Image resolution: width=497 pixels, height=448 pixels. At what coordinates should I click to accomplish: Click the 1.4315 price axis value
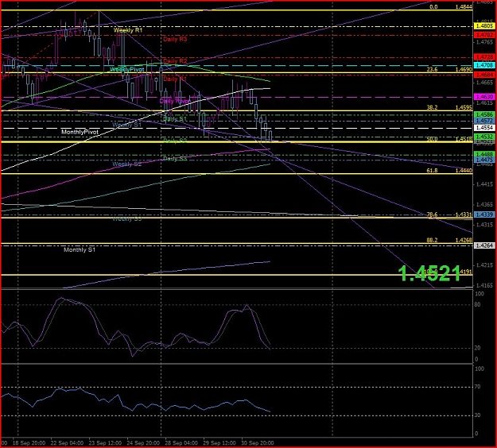pos(484,225)
